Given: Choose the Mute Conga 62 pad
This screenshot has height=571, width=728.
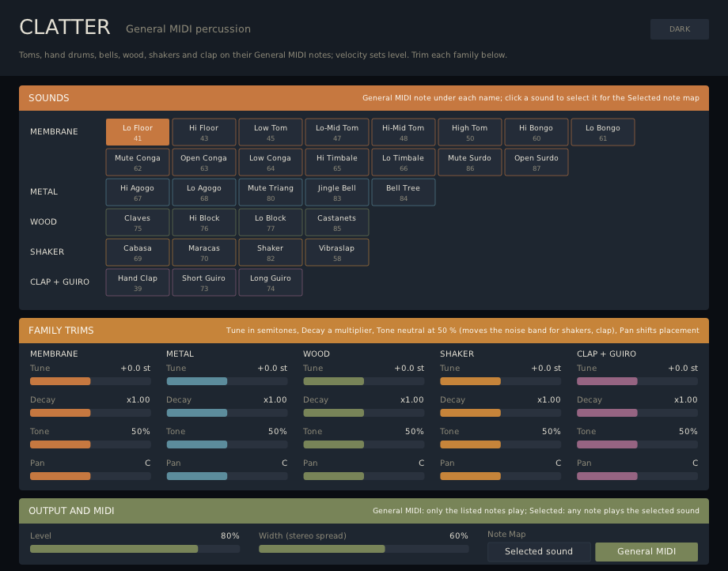Looking at the screenshot, I should pos(138,162).
